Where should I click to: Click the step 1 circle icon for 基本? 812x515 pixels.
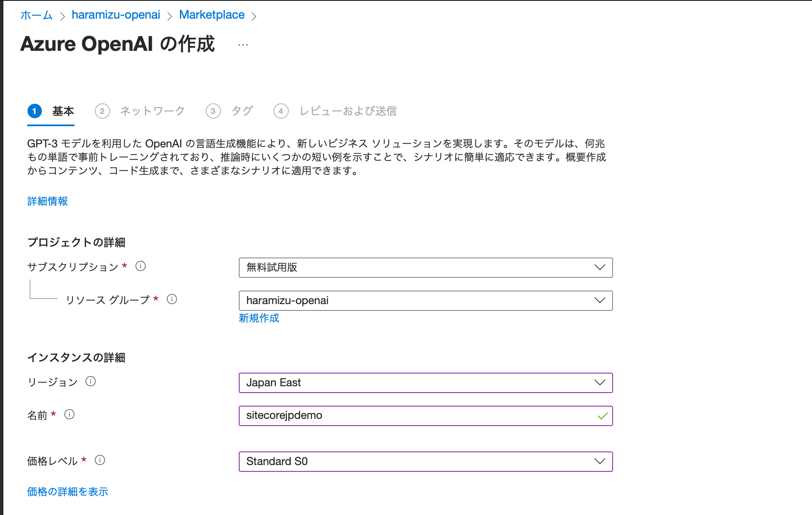[35, 111]
